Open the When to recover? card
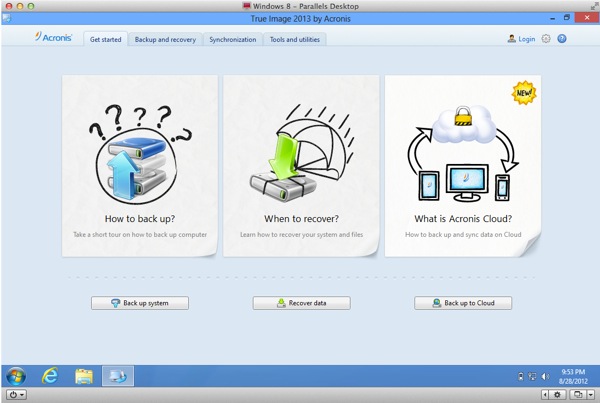This screenshot has width=600, height=403. (x=301, y=166)
